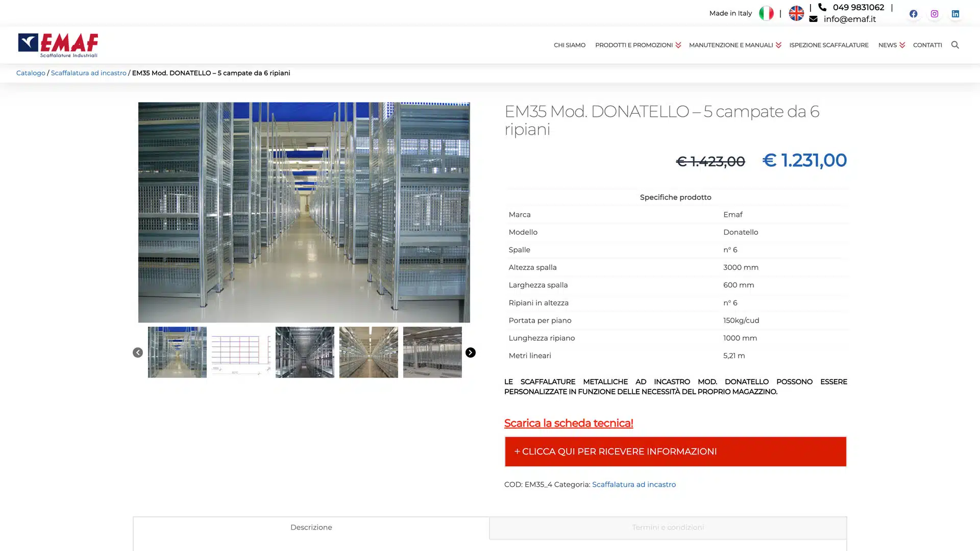
Task: Email info@emaf.it link
Action: (850, 19)
